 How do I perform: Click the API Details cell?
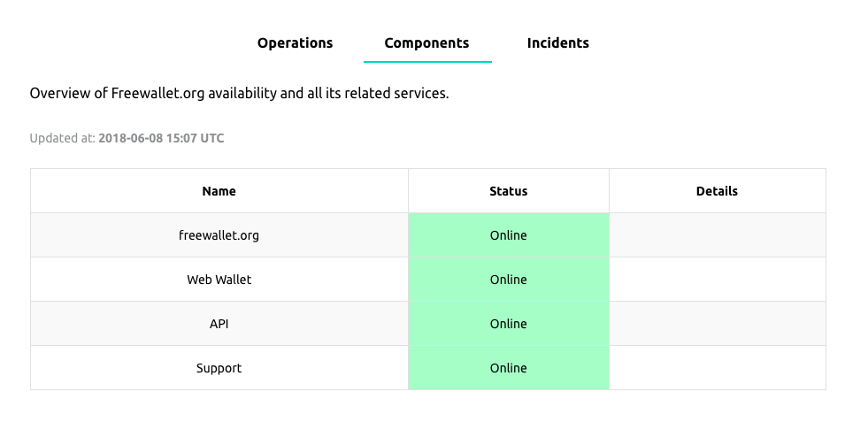tap(718, 324)
